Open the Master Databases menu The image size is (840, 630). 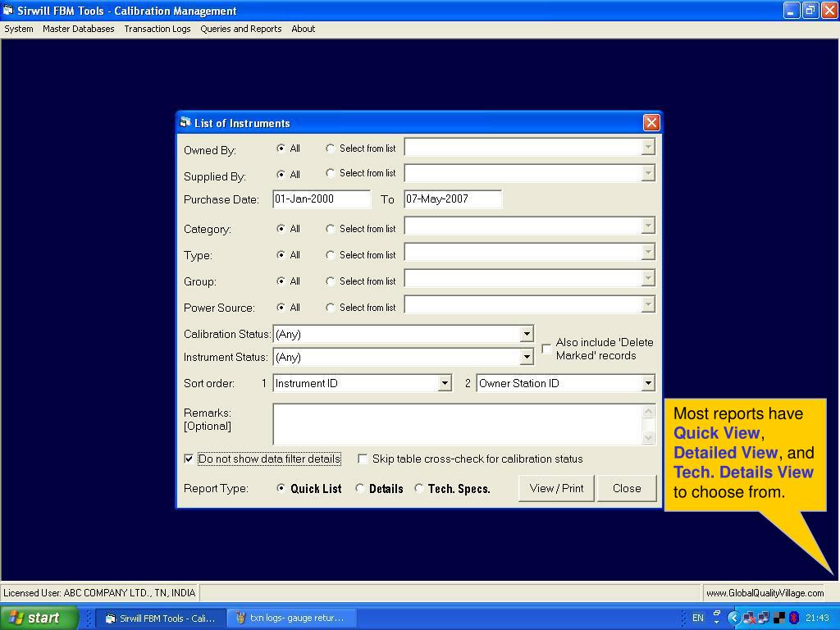coord(78,29)
